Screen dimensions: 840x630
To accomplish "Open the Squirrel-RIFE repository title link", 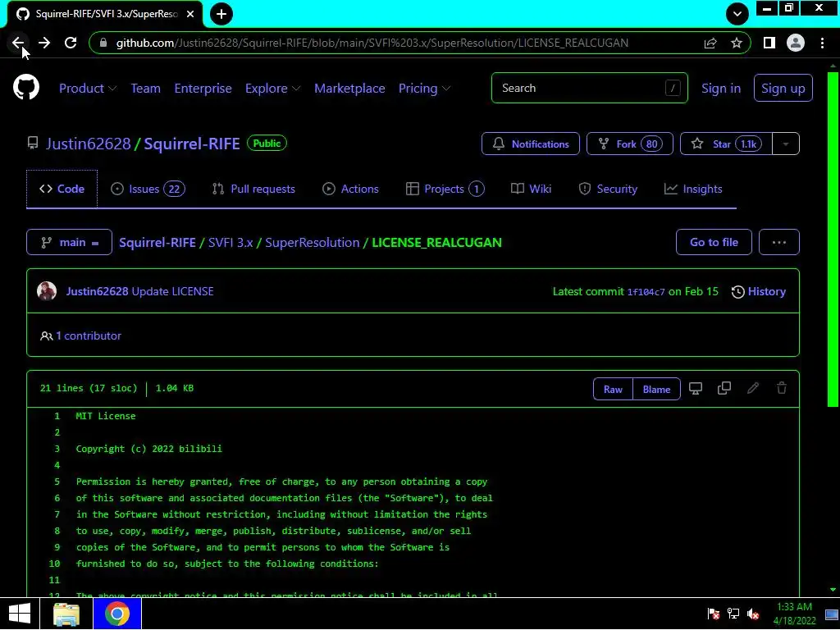I will [192, 144].
